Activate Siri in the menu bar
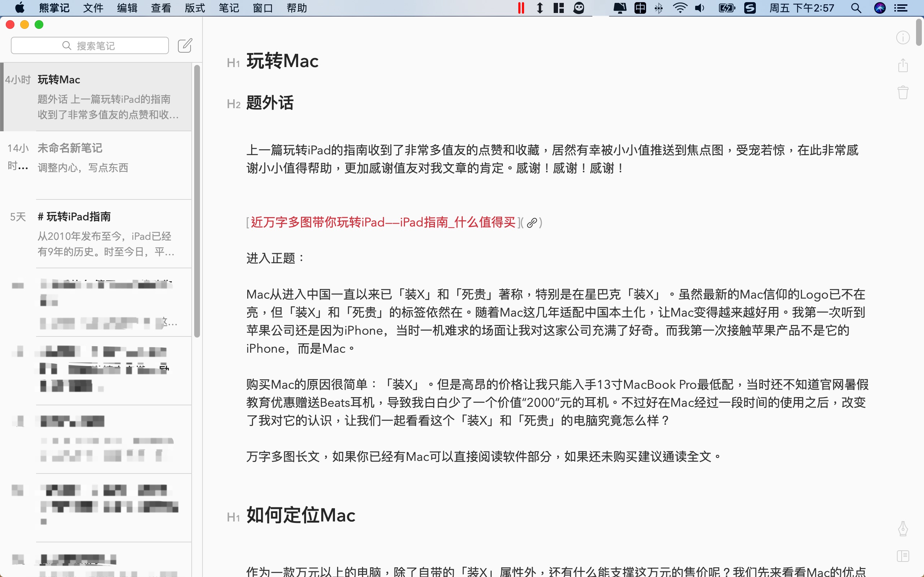 coord(880,8)
